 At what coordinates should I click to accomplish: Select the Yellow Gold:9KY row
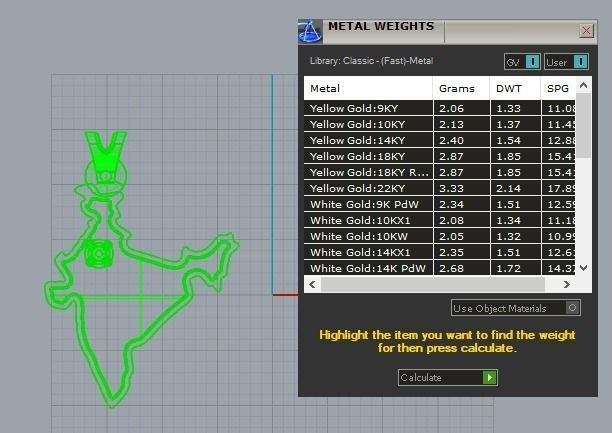(439, 108)
